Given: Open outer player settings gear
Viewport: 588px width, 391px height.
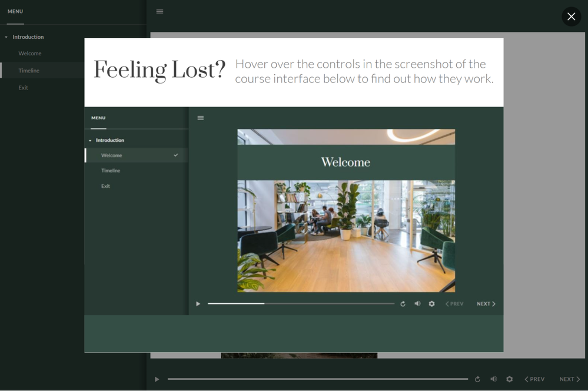Looking at the screenshot, I should [509, 379].
